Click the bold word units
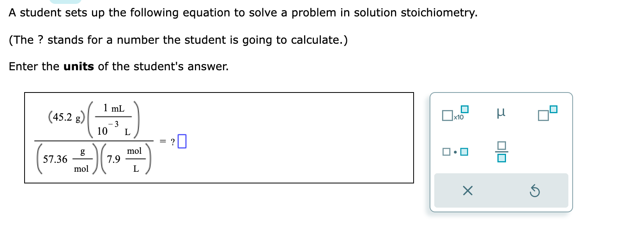Screen dimensions: 644x249 point(79,66)
